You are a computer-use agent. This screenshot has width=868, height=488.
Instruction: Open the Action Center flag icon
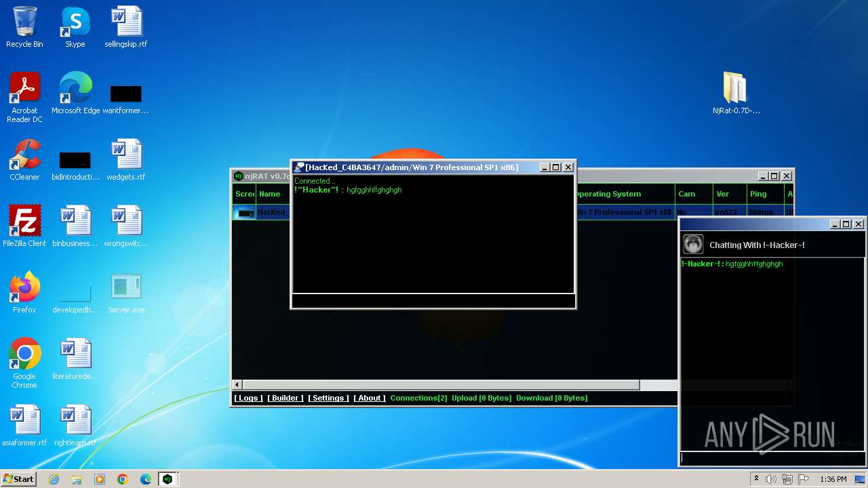(804, 479)
